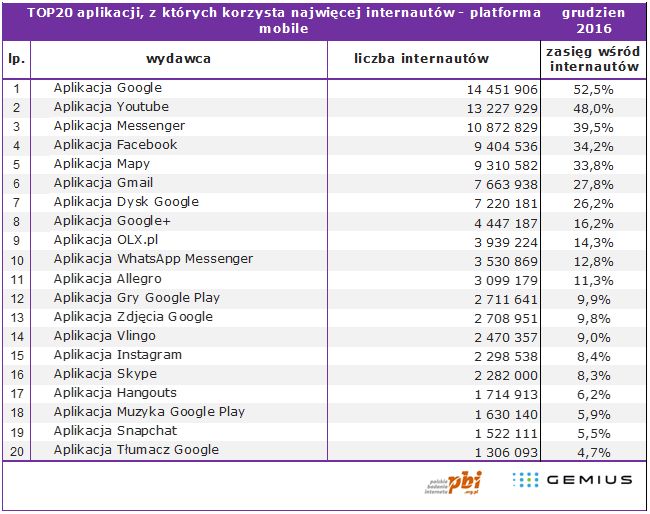
Task: Click the value 13 227 929
Action: click(502, 109)
